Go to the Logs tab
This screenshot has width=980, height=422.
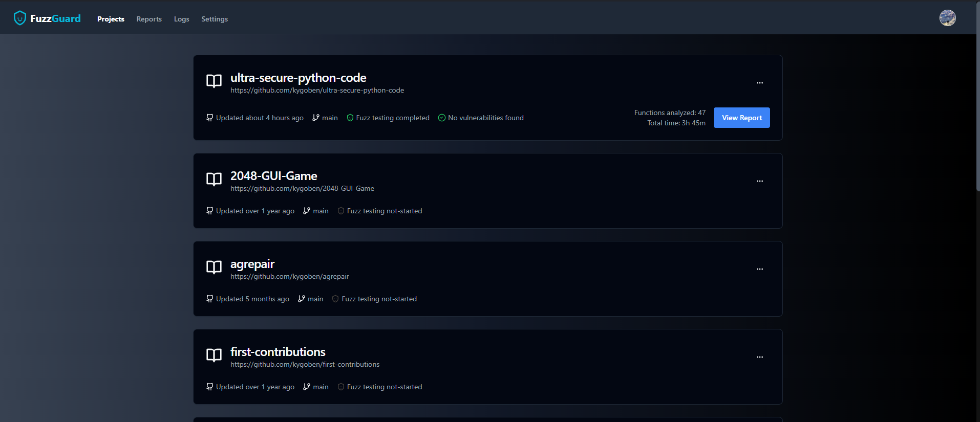tap(182, 19)
